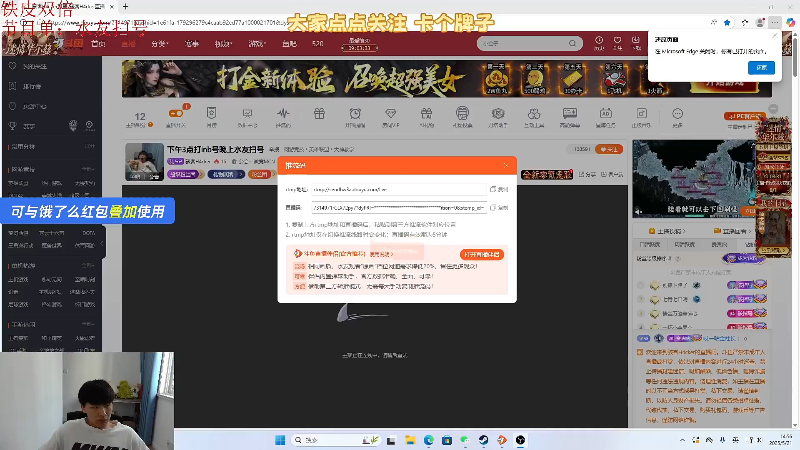800x450 pixels.
Task: Click the orange follow button beside viewer count
Action: click(x=609, y=149)
